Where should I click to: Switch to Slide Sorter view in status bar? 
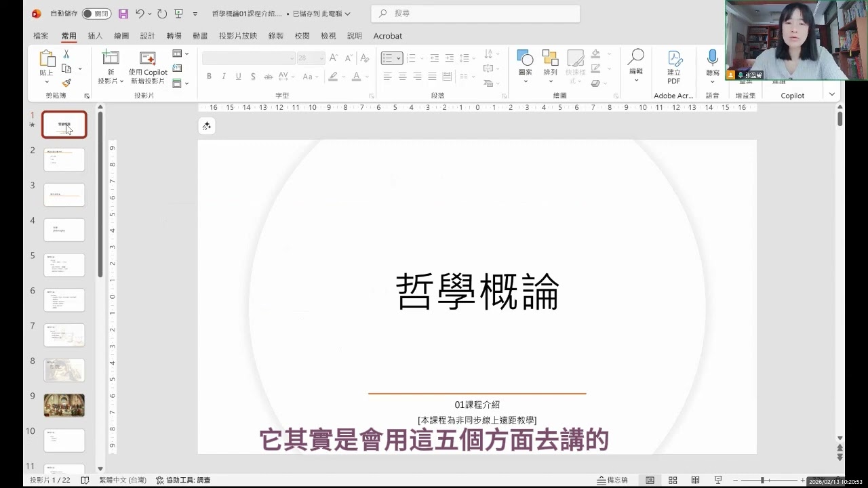click(673, 480)
